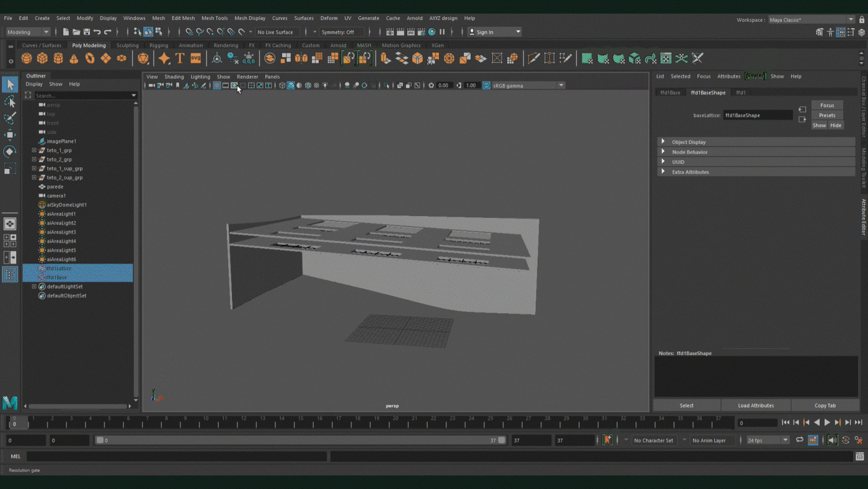Open the Sign In dropdown
The image size is (868, 489).
point(495,32)
